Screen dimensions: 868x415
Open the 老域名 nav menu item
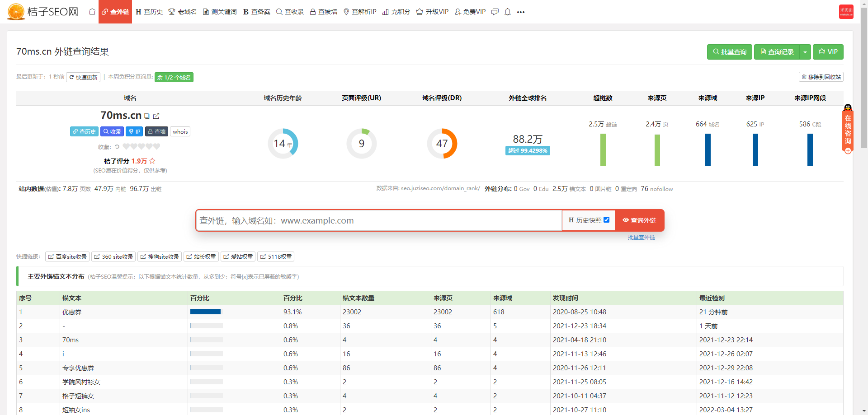(x=183, y=12)
